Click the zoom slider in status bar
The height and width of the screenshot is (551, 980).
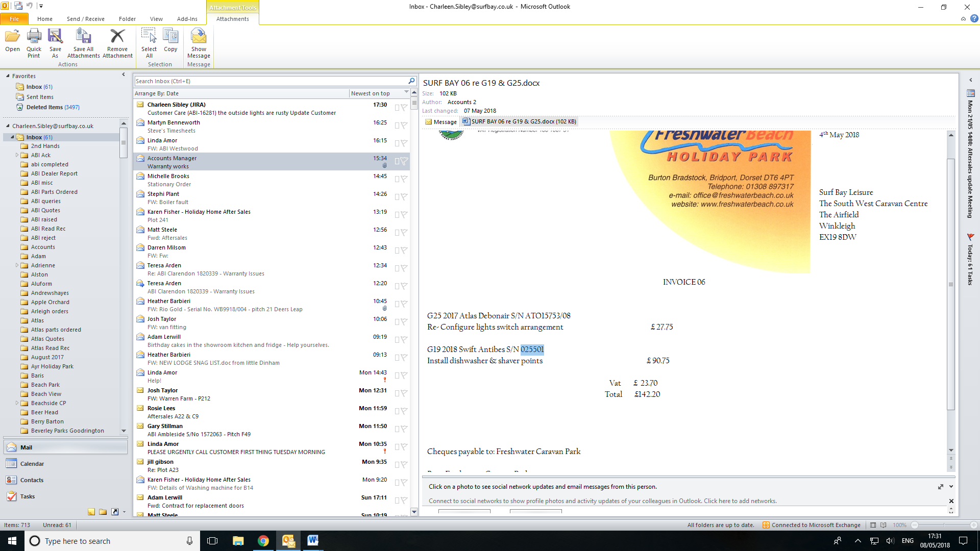tap(944, 525)
